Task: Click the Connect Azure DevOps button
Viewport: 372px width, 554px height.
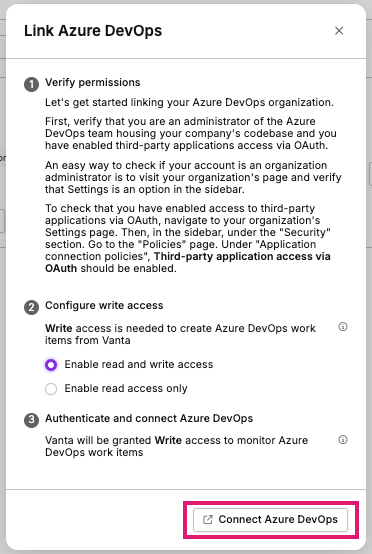Action: coord(270,519)
